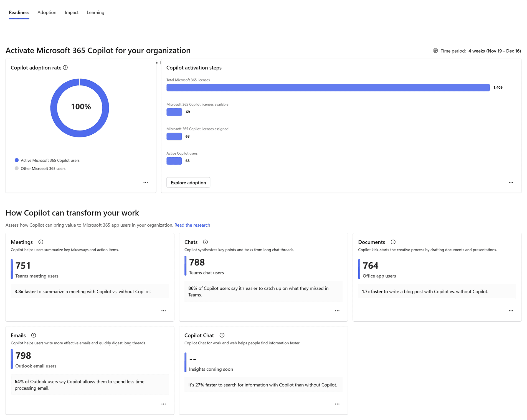The width and height of the screenshot is (527, 420).
Task: Click the Copilot Chat info icon
Action: pos(222,335)
